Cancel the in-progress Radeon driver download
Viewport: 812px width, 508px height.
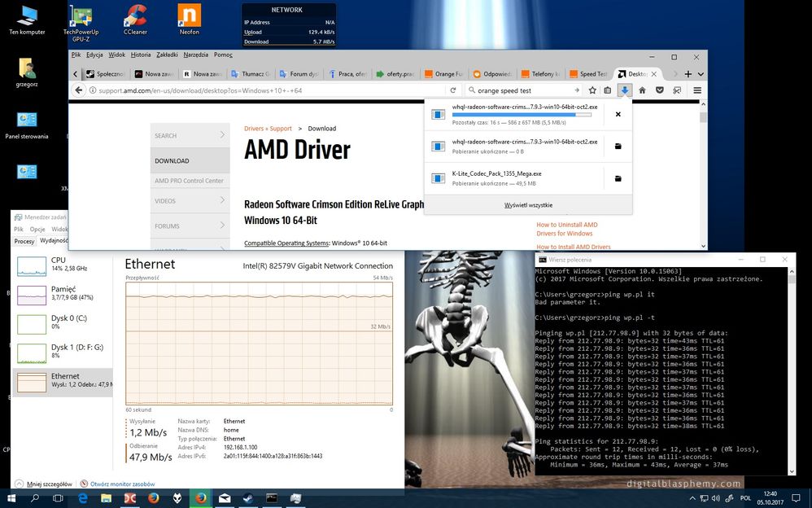tap(618, 115)
